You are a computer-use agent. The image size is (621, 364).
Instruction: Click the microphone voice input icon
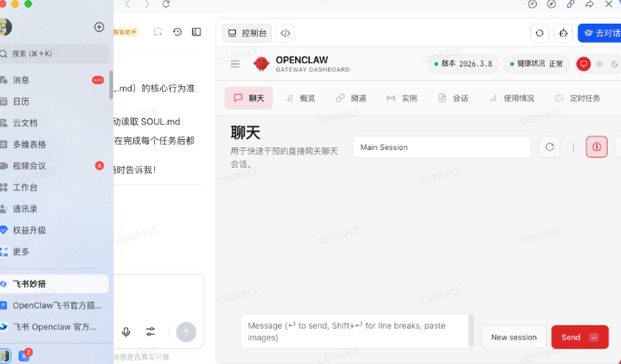point(126,332)
